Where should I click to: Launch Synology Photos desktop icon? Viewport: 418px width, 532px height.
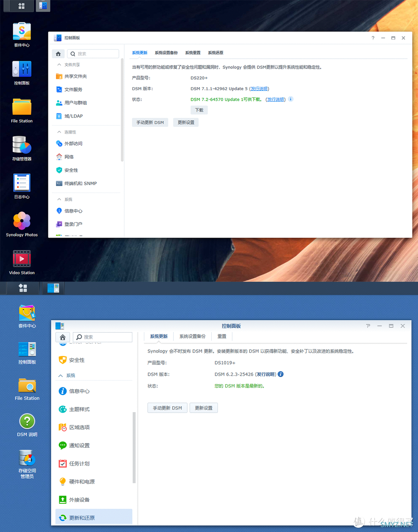tap(22, 221)
